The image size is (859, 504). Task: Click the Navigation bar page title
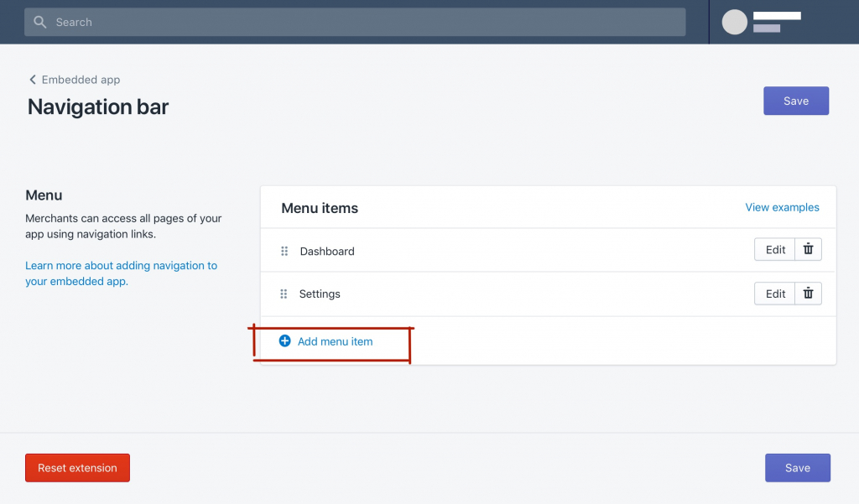[x=98, y=107]
